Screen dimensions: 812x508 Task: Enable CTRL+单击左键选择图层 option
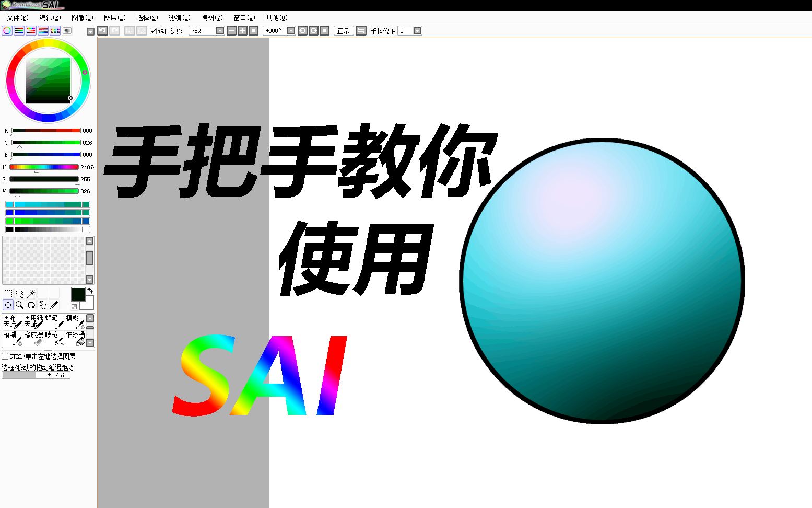click(4, 356)
